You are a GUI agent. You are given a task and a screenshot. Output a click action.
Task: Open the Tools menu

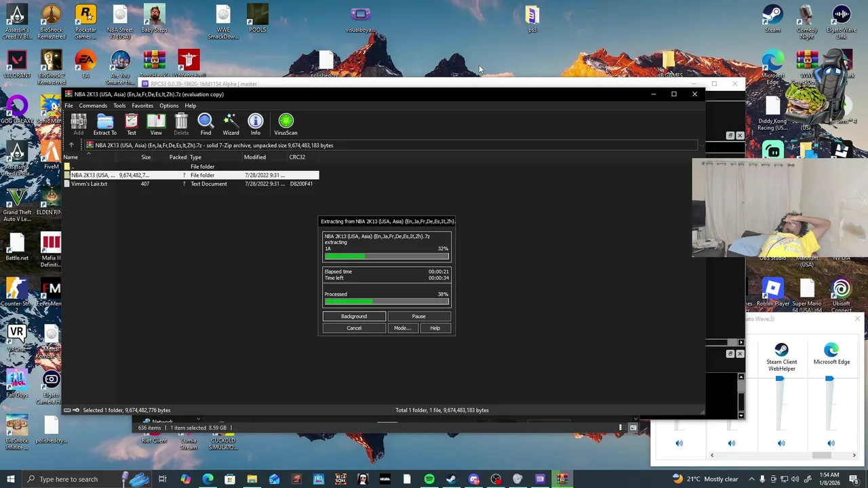119,106
